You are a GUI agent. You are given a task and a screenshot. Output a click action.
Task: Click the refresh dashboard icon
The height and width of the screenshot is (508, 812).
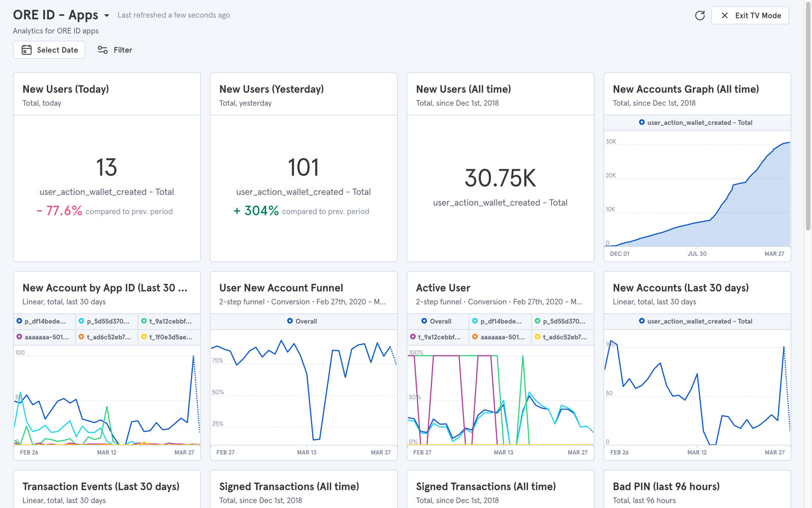point(700,15)
